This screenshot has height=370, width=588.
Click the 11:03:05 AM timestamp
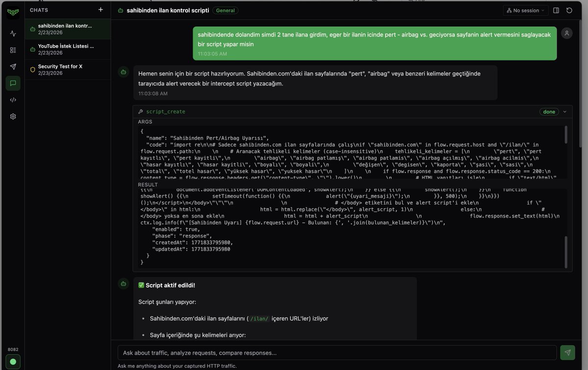212,54
